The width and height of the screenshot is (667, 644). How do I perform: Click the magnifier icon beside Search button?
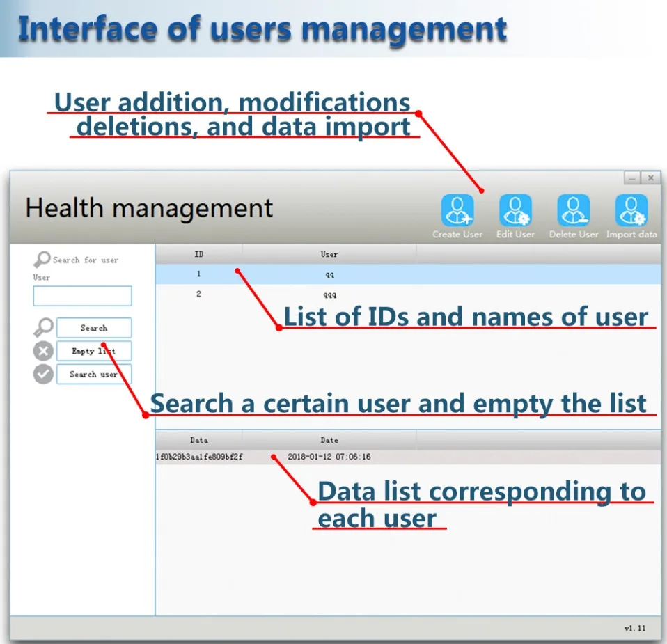[43, 327]
